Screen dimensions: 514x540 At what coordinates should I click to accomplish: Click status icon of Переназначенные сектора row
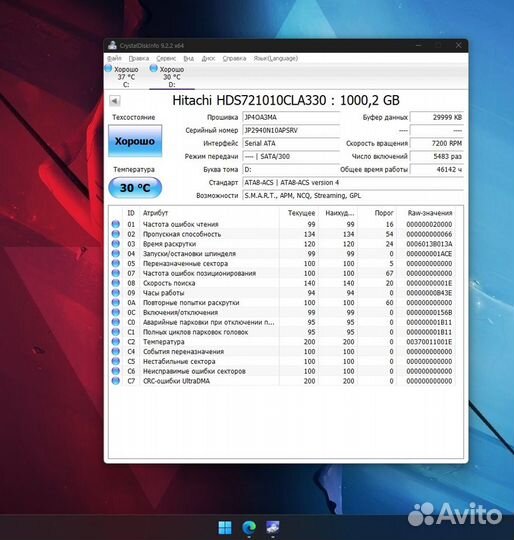[x=116, y=263]
